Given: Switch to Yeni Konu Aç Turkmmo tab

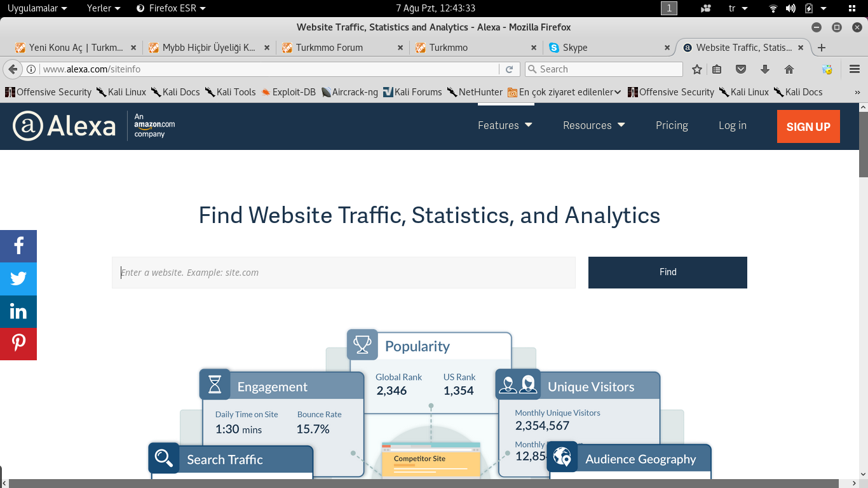Looking at the screenshot, I should point(76,48).
